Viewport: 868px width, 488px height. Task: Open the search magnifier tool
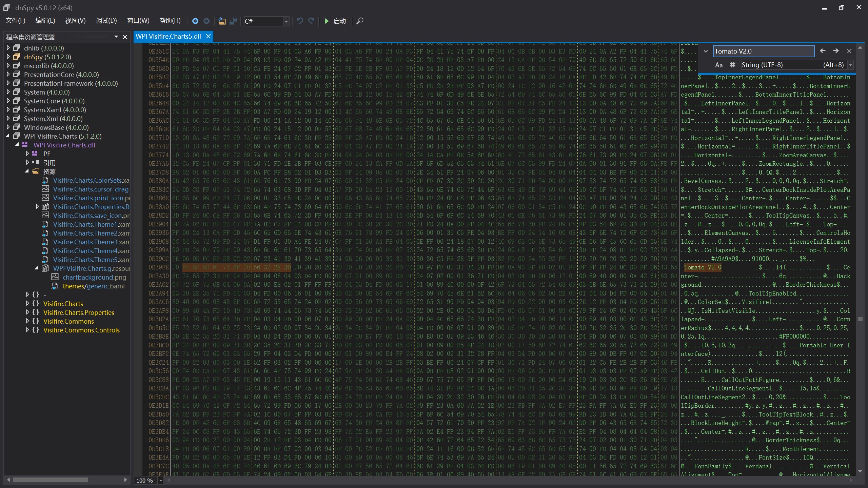pos(360,21)
